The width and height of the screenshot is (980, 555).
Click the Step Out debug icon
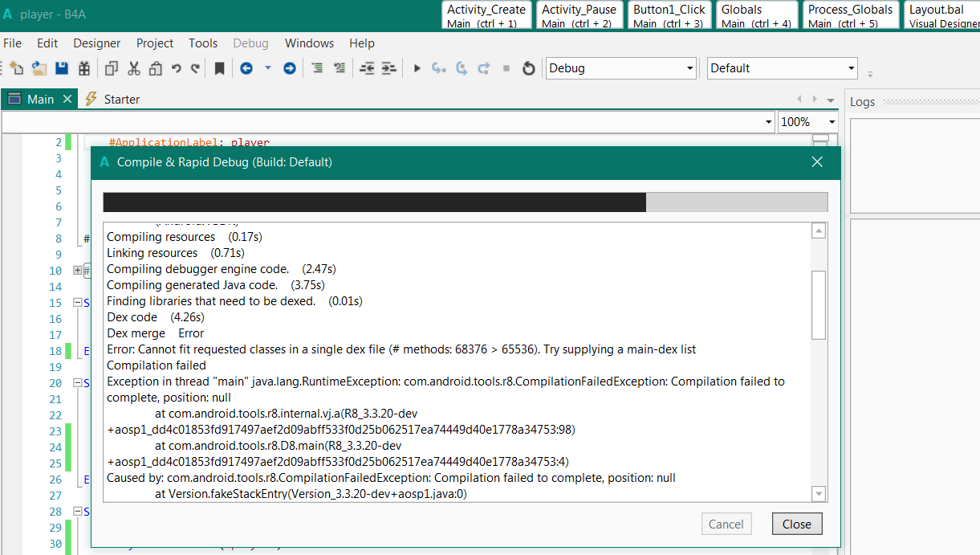(484, 68)
